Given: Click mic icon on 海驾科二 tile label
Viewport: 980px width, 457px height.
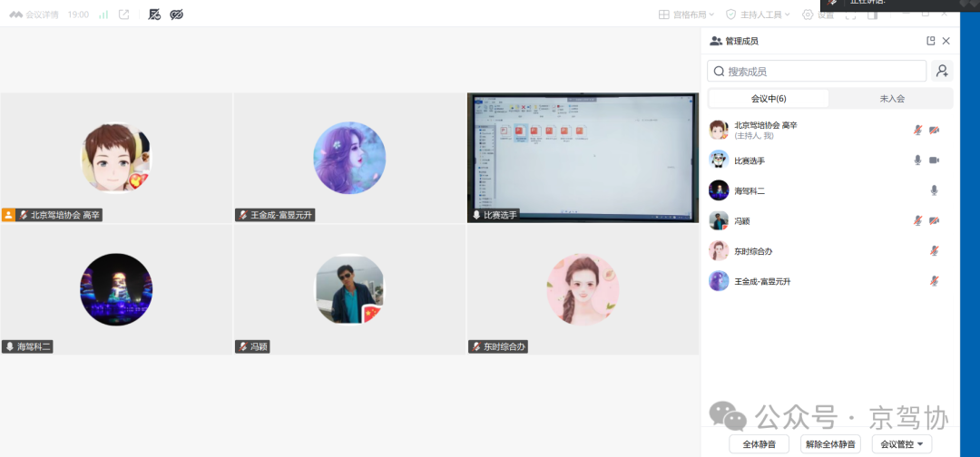Looking at the screenshot, I should (10, 346).
